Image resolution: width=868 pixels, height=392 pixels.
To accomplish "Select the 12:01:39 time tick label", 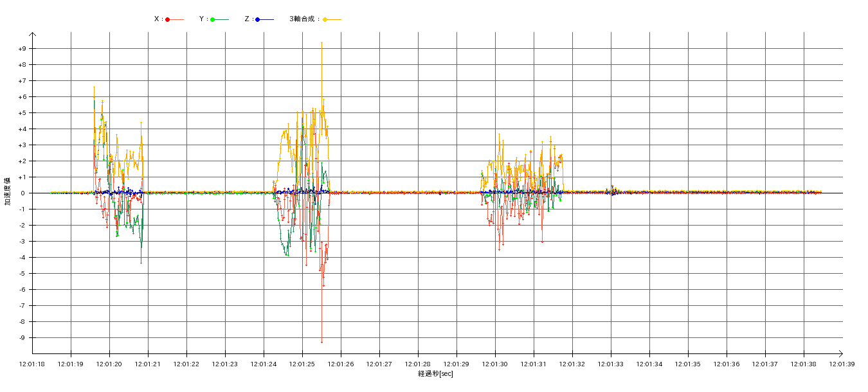I will pyautogui.click(x=842, y=364).
